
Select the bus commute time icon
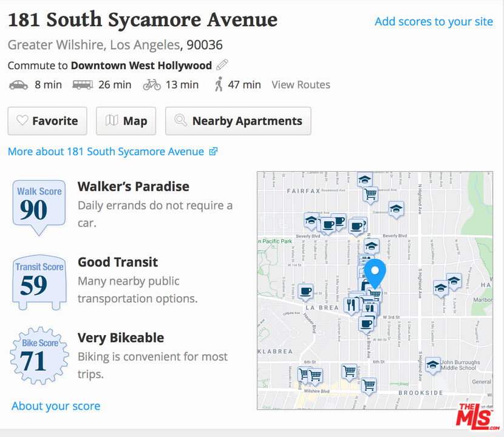click(83, 85)
